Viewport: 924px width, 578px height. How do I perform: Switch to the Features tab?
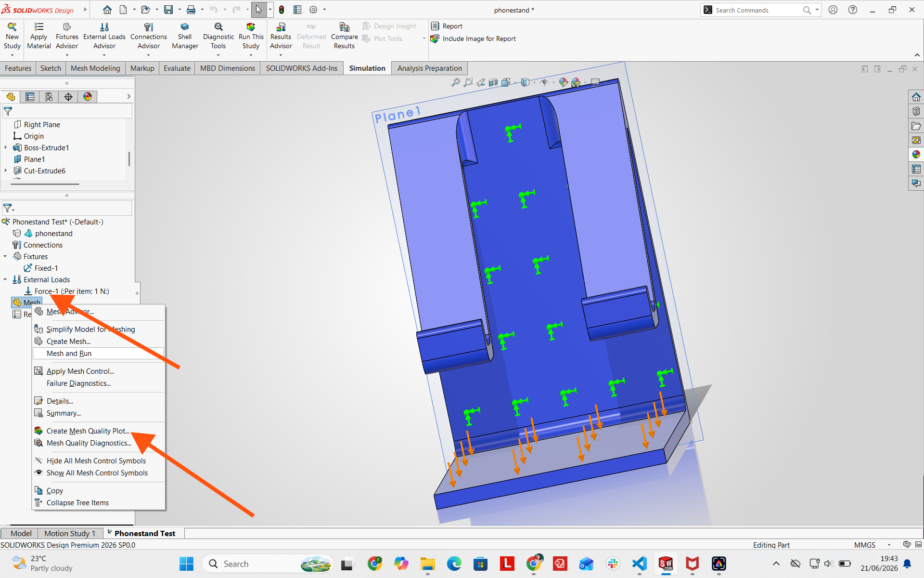tap(18, 68)
